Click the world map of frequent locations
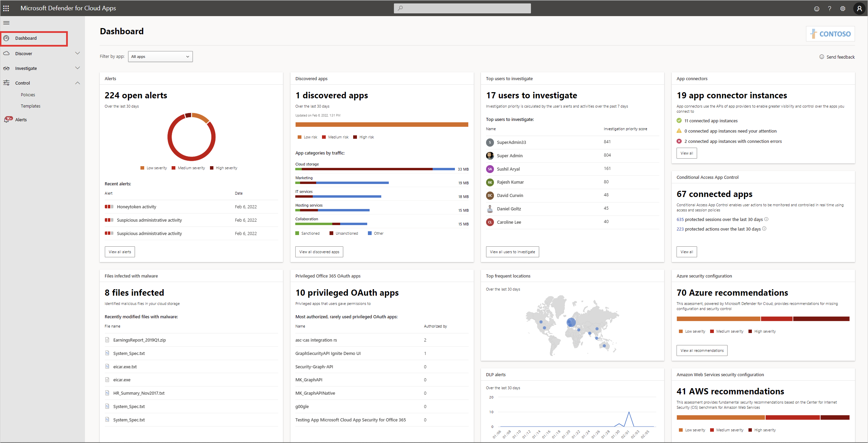 (572, 325)
